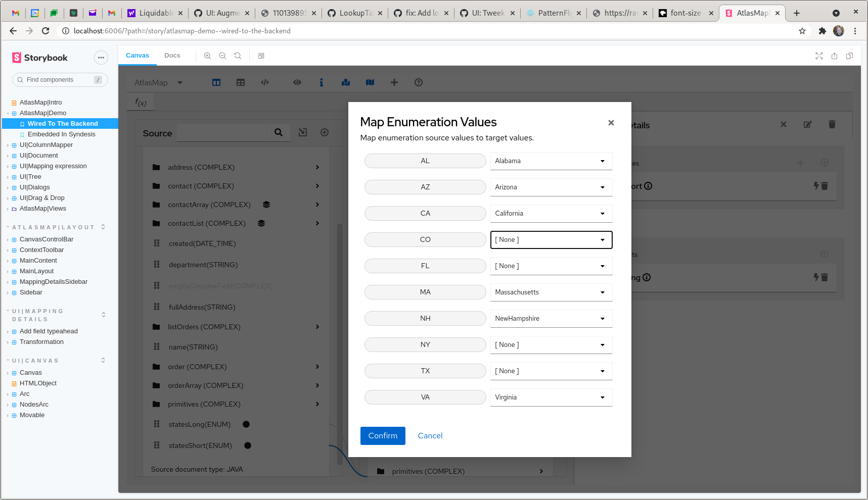This screenshot has width=868, height=500.
Task: Confirm the enumeration value mappings
Action: [x=383, y=435]
